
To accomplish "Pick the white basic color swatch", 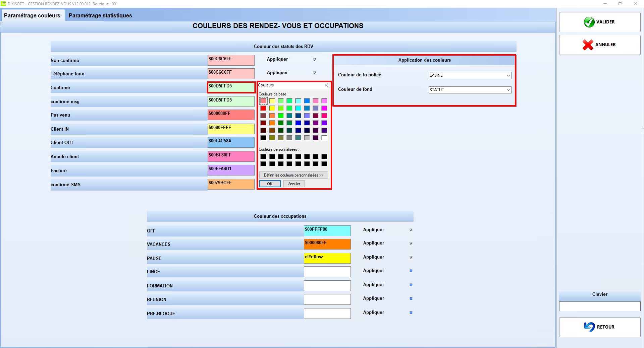I will pos(324,138).
